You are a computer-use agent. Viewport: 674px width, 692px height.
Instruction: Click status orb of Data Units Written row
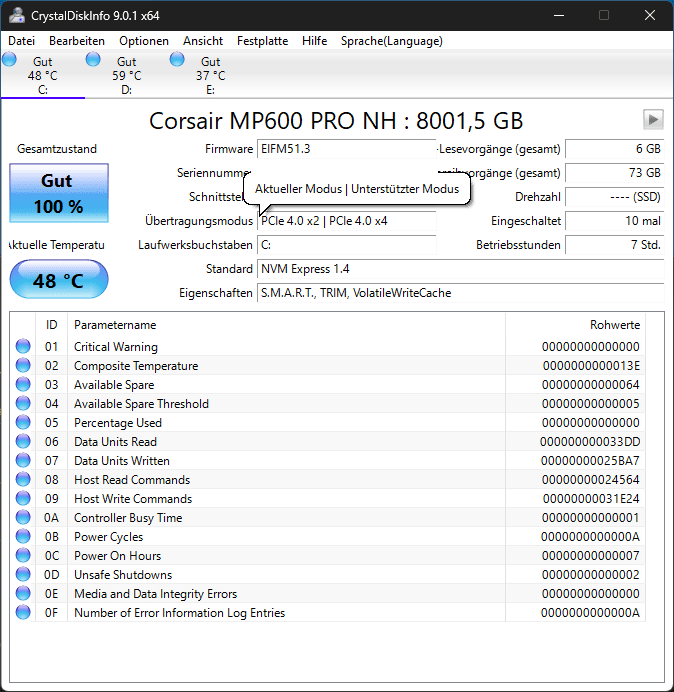[x=23, y=460]
